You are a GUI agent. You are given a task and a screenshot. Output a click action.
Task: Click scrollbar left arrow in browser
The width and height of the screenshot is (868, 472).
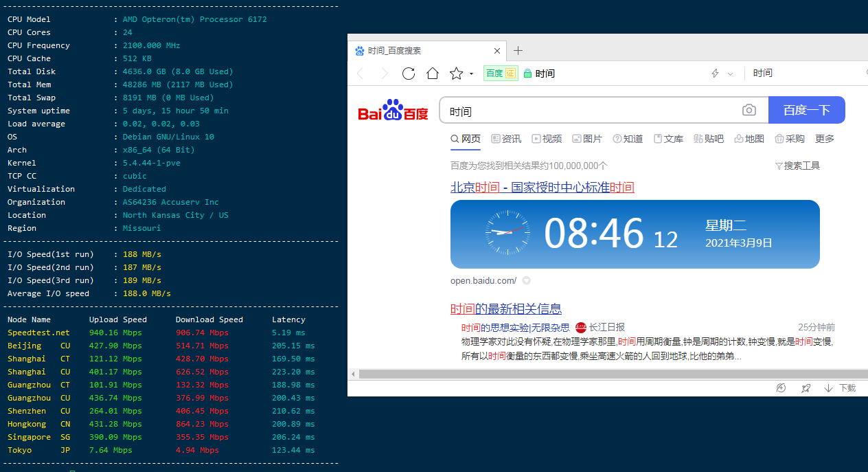point(353,374)
